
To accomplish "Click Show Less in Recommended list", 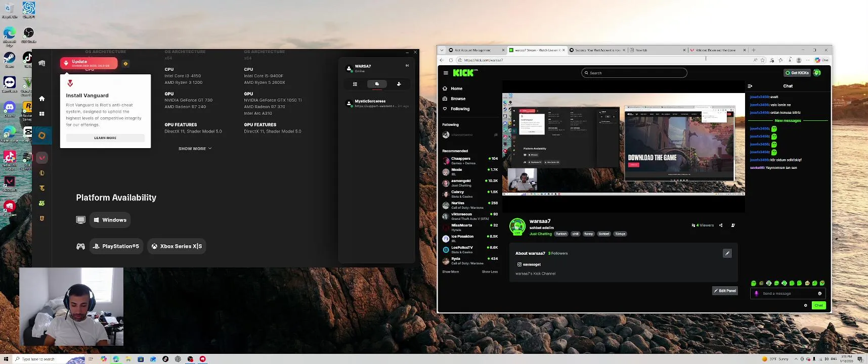I will [490, 272].
